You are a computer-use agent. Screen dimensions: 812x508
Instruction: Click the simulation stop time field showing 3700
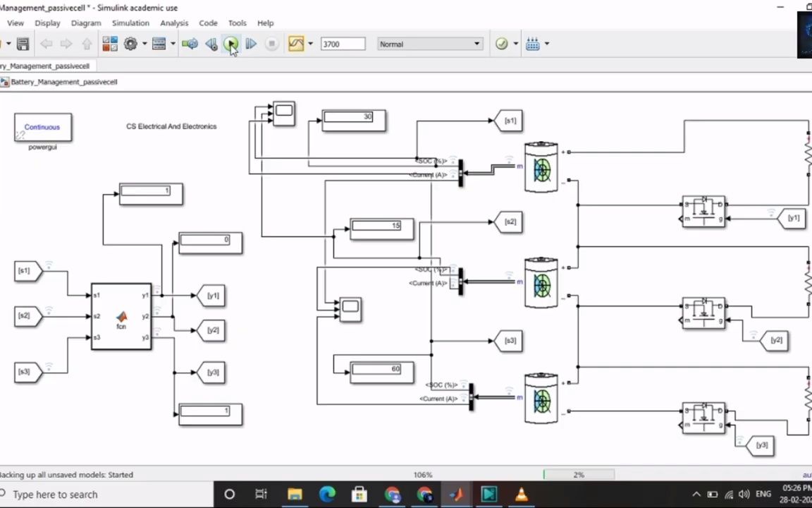(342, 44)
